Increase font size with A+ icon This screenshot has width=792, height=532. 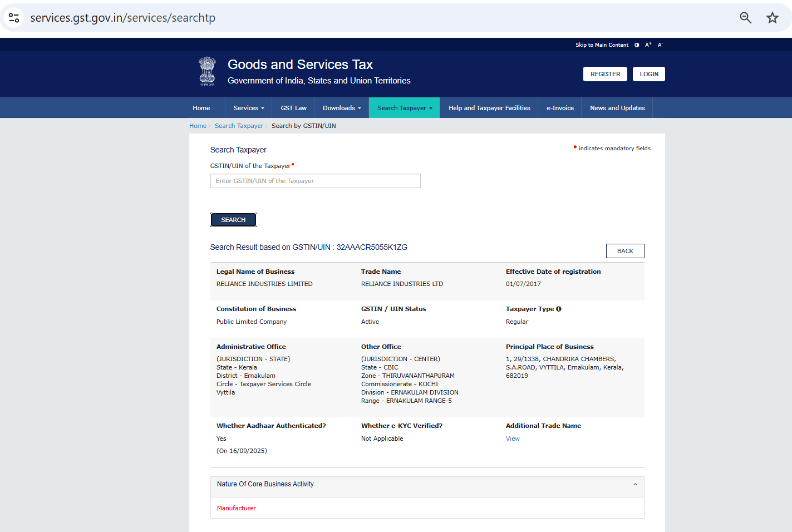point(648,45)
